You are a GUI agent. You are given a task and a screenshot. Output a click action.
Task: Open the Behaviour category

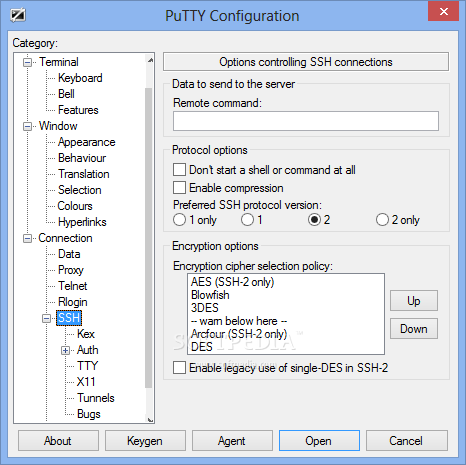point(82,158)
